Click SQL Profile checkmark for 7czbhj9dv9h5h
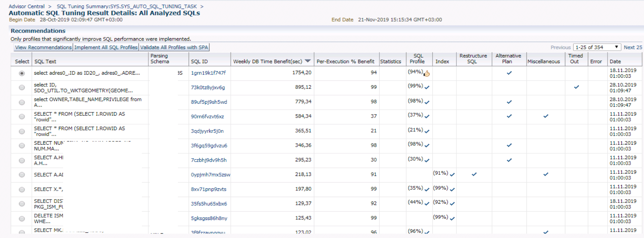This screenshot has width=644, height=238. 427,160
